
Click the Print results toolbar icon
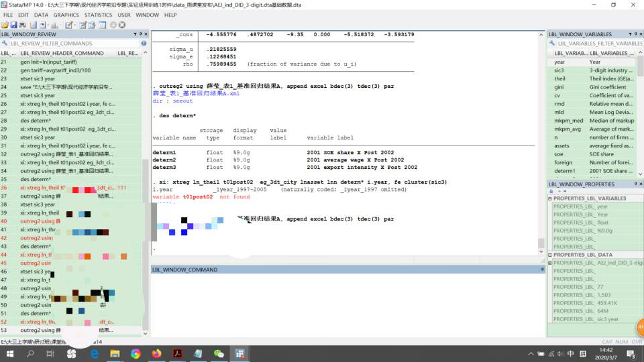[23, 25]
